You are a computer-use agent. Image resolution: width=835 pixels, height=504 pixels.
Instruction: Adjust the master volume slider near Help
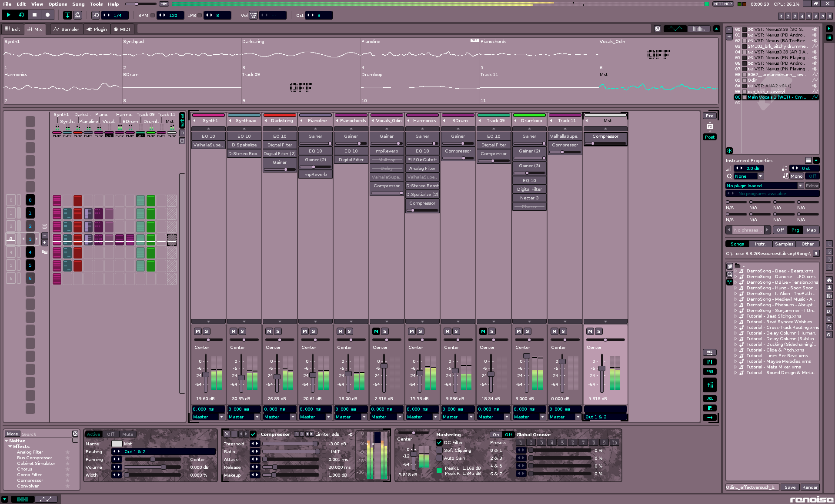tap(141, 4)
